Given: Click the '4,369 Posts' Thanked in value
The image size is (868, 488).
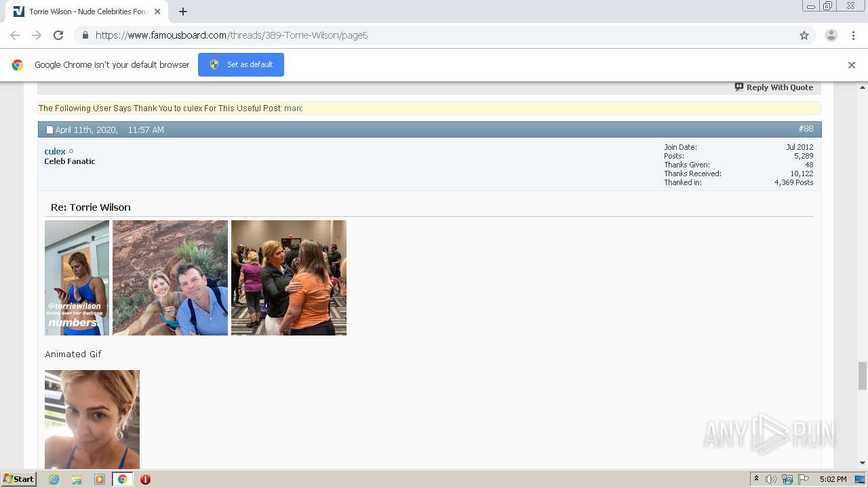Looking at the screenshot, I should tap(794, 182).
